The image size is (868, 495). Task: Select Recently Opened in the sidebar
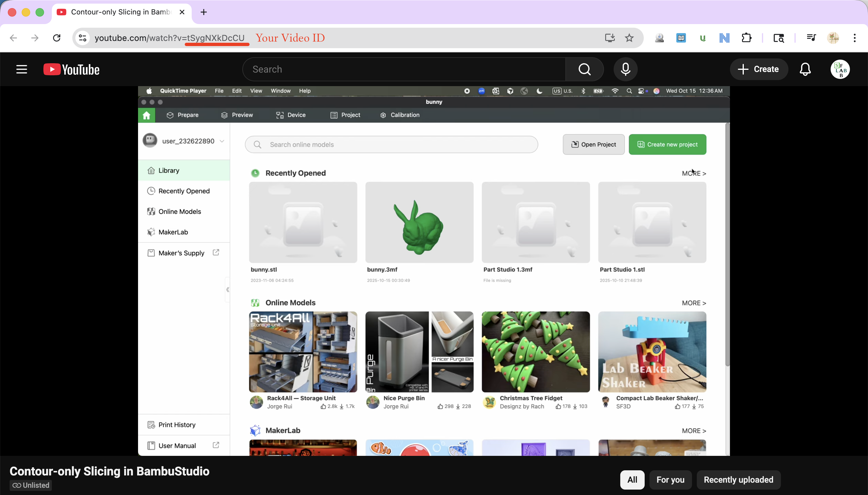(184, 191)
